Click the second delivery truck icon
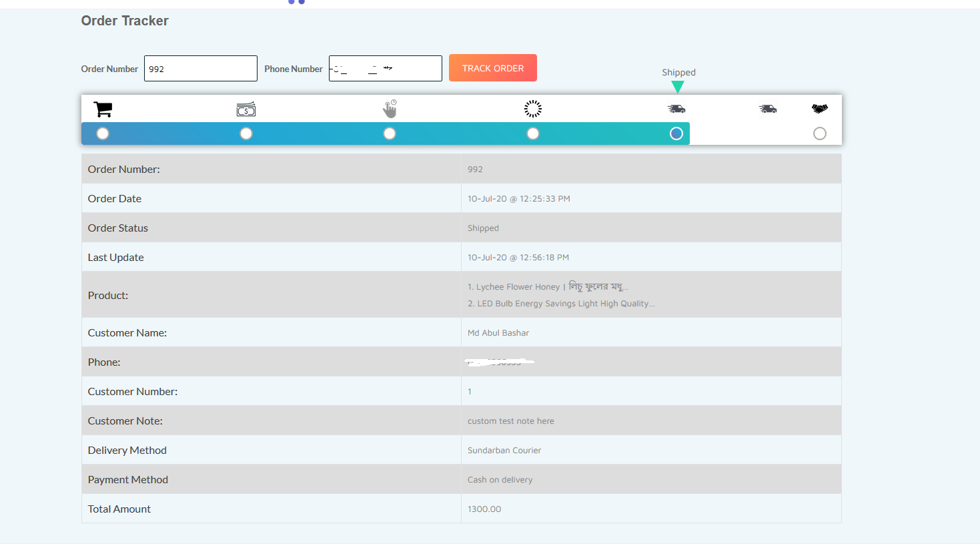The width and height of the screenshot is (980, 558). pyautogui.click(x=768, y=108)
